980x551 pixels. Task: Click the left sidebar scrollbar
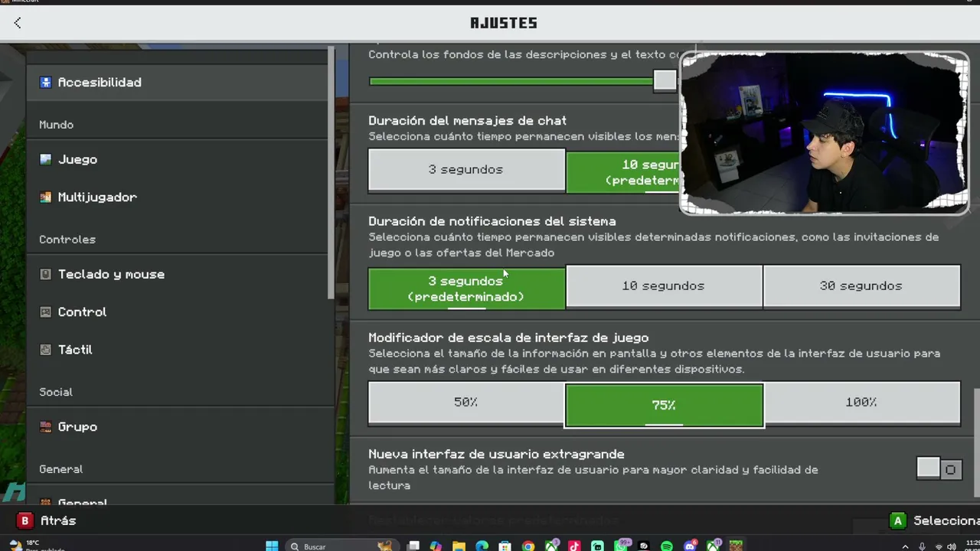332,172
